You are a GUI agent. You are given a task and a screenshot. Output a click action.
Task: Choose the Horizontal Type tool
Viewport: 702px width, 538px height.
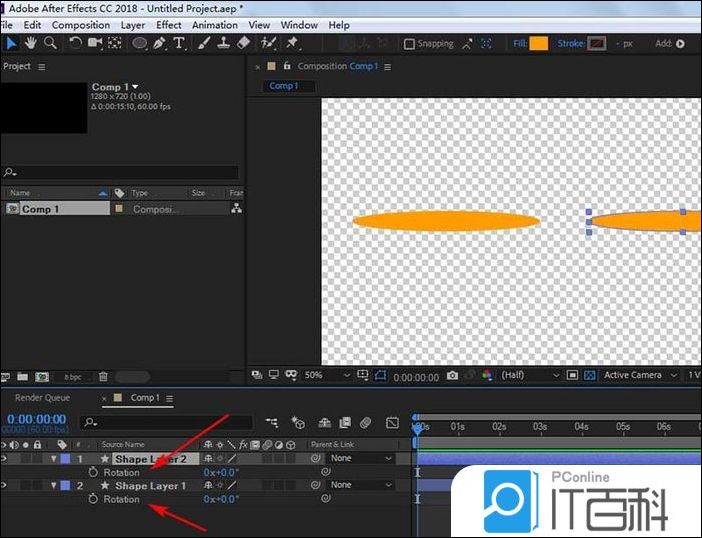click(x=179, y=43)
